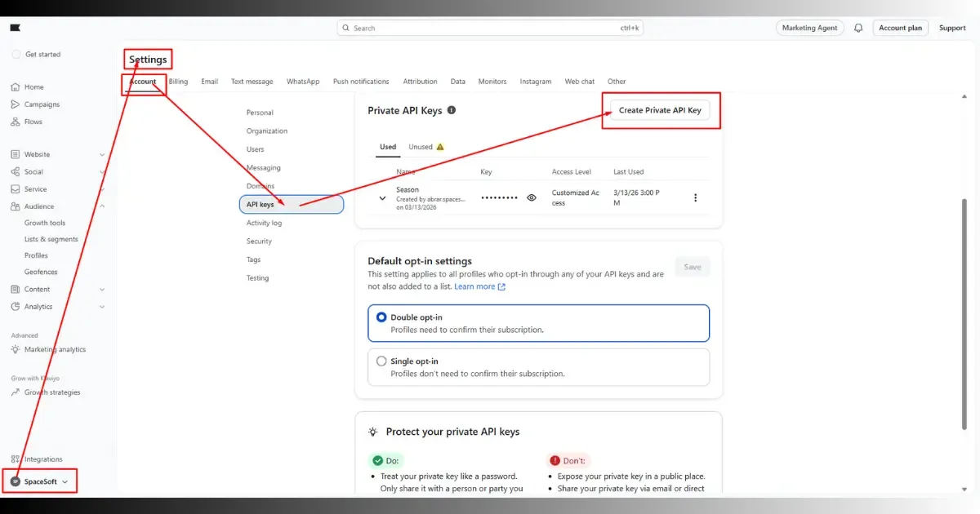The image size is (980, 514).
Task: Select the Double opt-in option
Action: pyautogui.click(x=539, y=323)
